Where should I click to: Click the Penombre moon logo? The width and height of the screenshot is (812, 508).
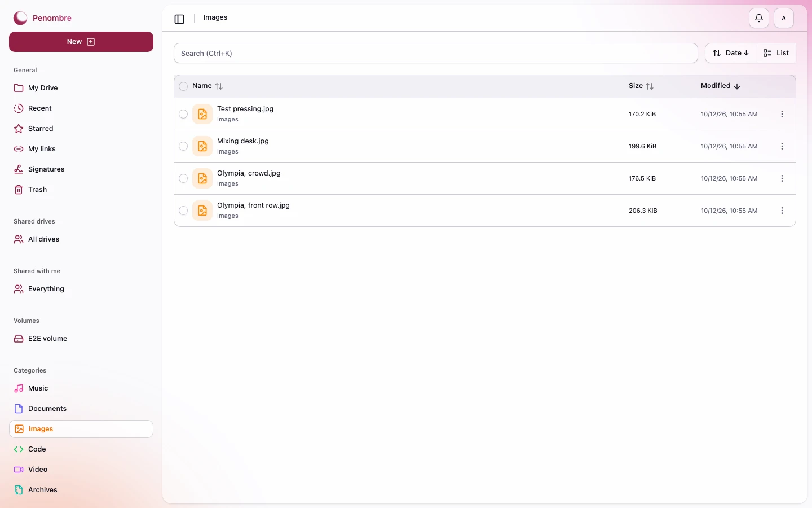(x=20, y=18)
